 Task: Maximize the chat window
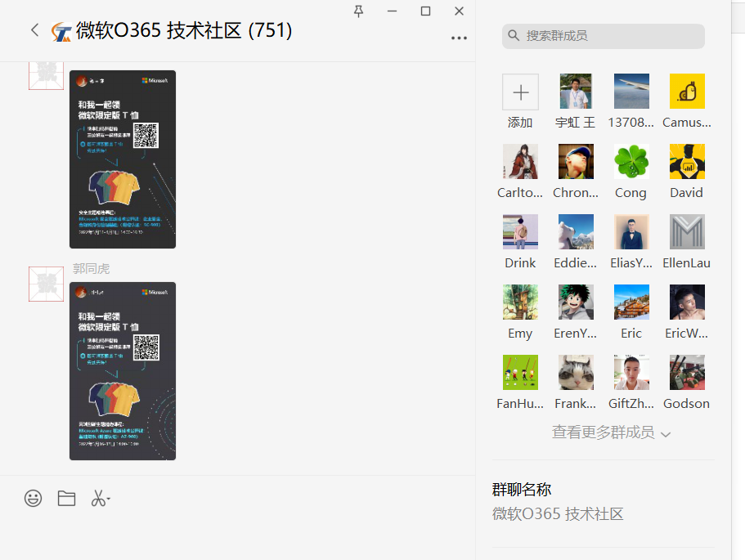pos(426,11)
